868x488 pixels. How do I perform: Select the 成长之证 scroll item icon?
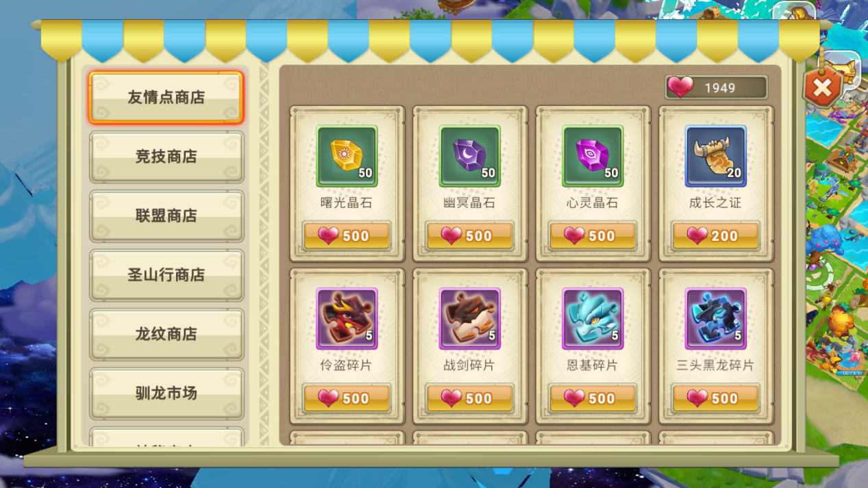coord(716,156)
